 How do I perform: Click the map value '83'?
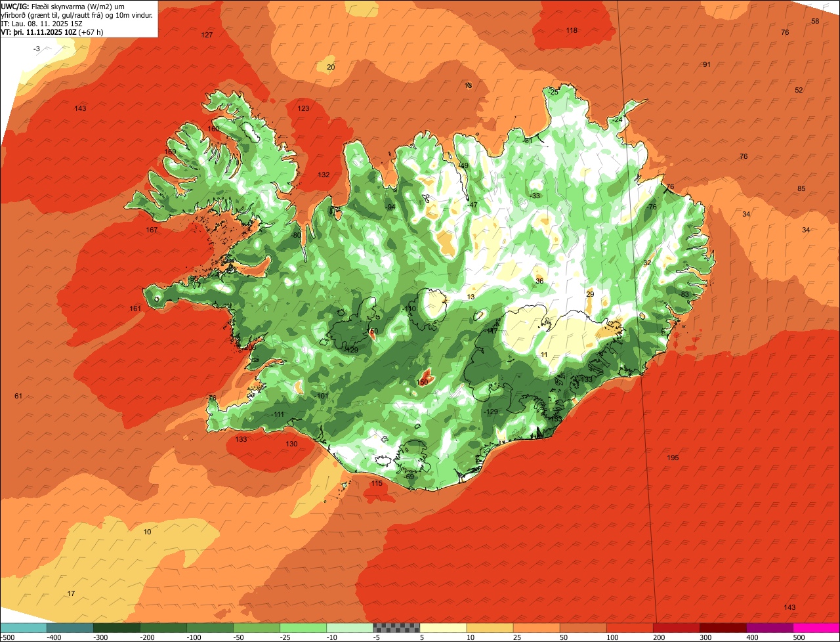pyautogui.click(x=685, y=294)
